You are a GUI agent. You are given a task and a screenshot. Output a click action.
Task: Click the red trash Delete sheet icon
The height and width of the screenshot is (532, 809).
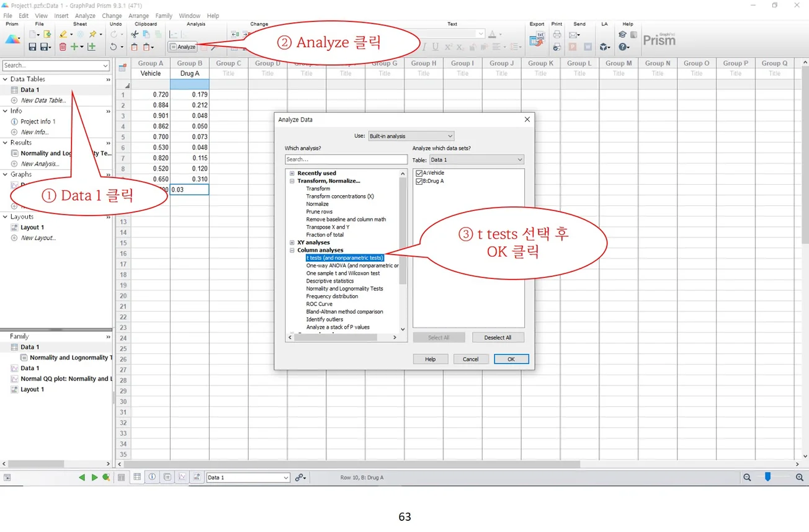tap(63, 47)
